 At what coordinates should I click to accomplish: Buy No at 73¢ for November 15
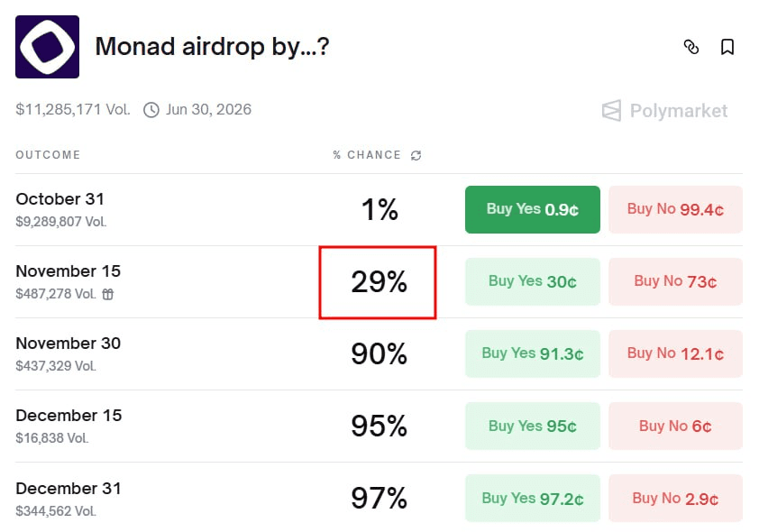[675, 281]
